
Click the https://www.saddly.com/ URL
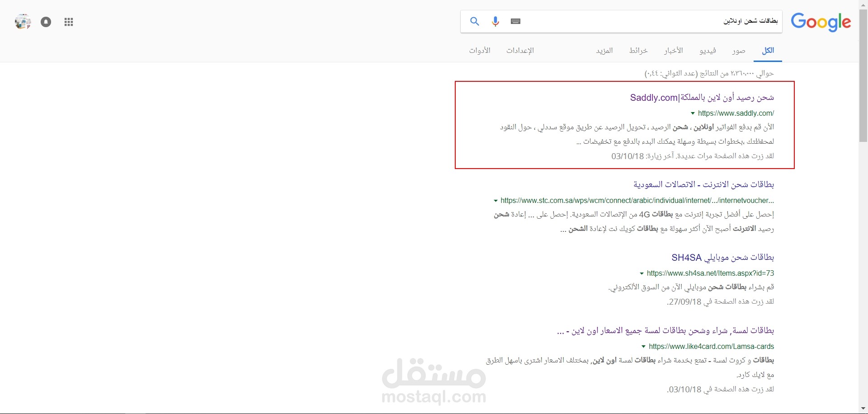point(736,113)
